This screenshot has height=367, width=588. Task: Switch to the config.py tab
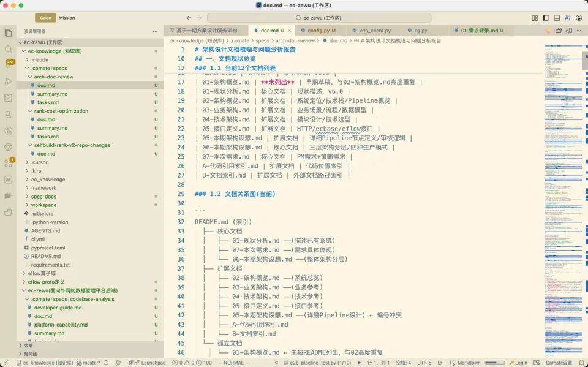(318, 31)
